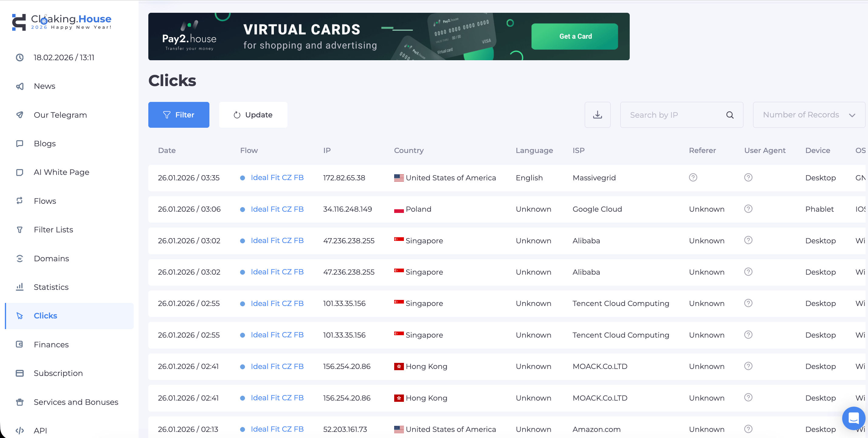868x438 pixels.
Task: Click the search magnifier icon
Action: (729, 115)
